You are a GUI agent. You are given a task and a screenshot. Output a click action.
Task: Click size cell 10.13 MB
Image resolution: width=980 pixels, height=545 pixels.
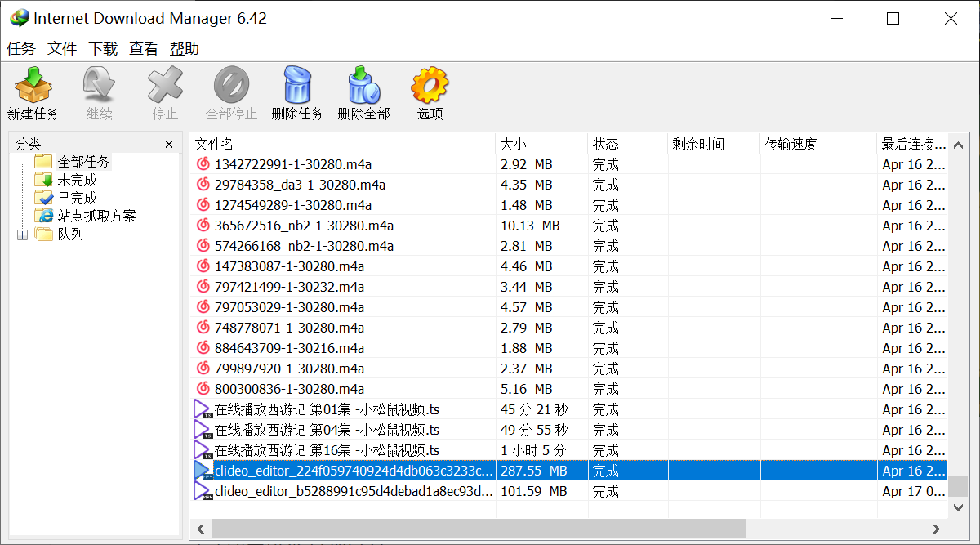tap(530, 226)
